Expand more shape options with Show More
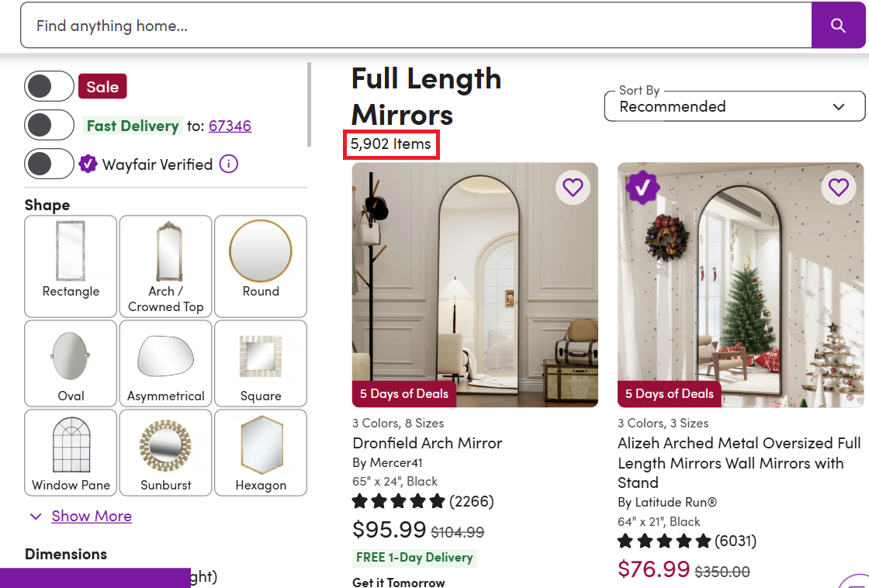 91,516
